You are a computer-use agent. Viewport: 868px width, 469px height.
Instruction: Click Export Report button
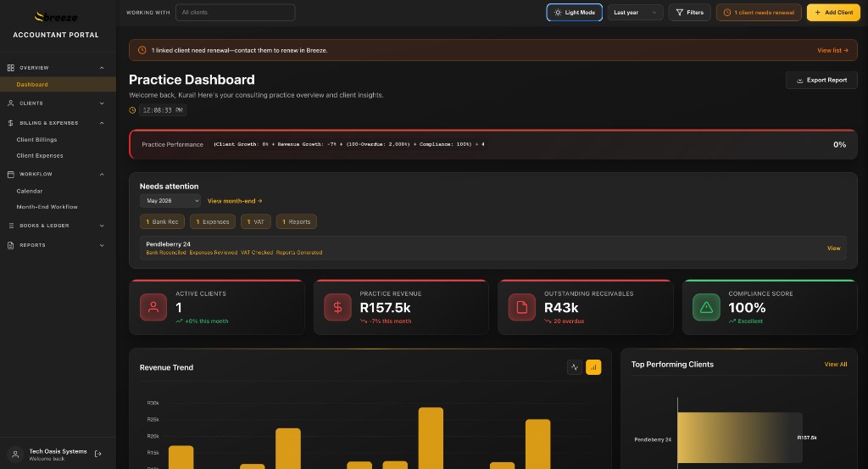(821, 80)
